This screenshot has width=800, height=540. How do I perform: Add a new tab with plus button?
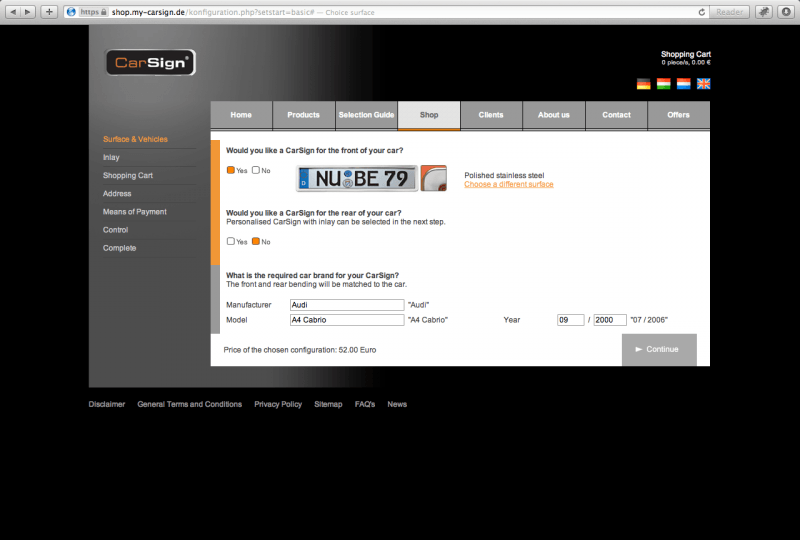pos(49,12)
